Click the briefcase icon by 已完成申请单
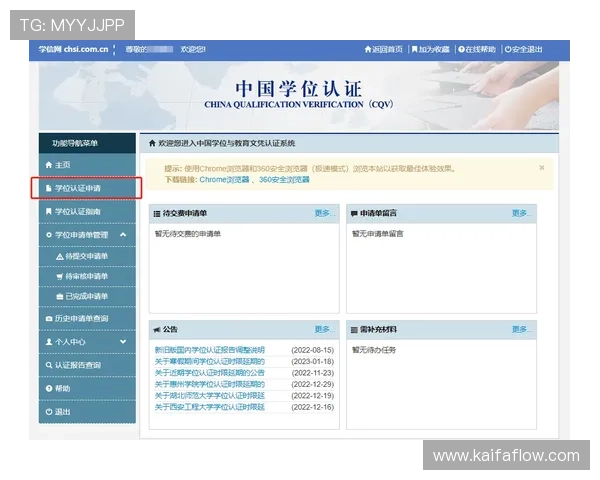This screenshot has width=600, height=480. point(60,297)
